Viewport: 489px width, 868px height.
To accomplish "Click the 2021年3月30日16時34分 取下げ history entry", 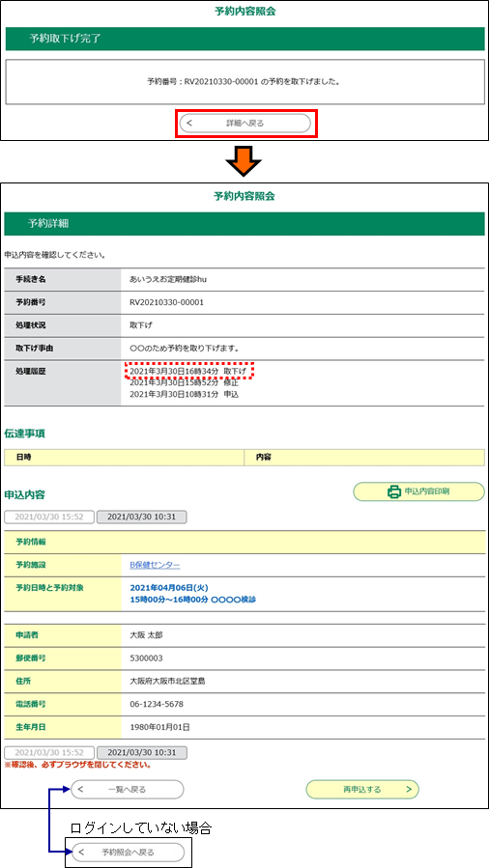I will (188, 371).
